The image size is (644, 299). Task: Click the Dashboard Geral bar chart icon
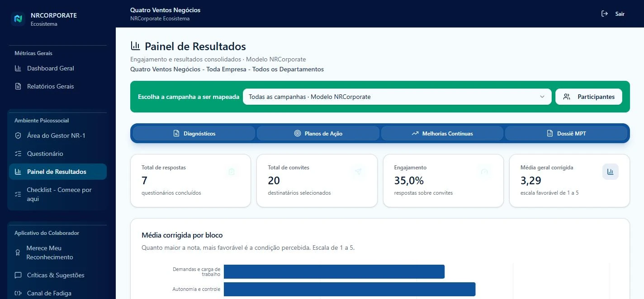click(x=18, y=68)
